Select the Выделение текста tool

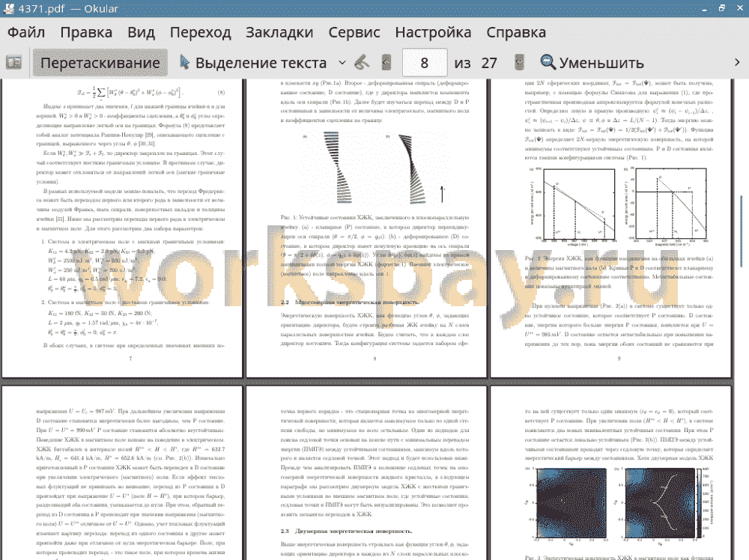pos(253,63)
